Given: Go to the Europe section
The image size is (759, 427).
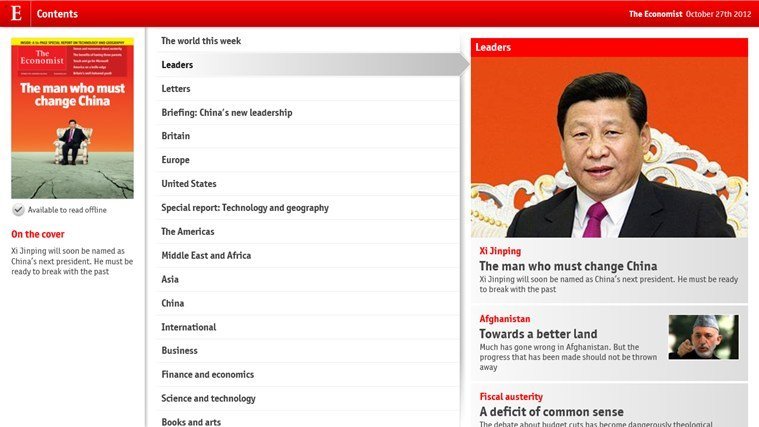Looking at the screenshot, I should pyautogui.click(x=308, y=160).
